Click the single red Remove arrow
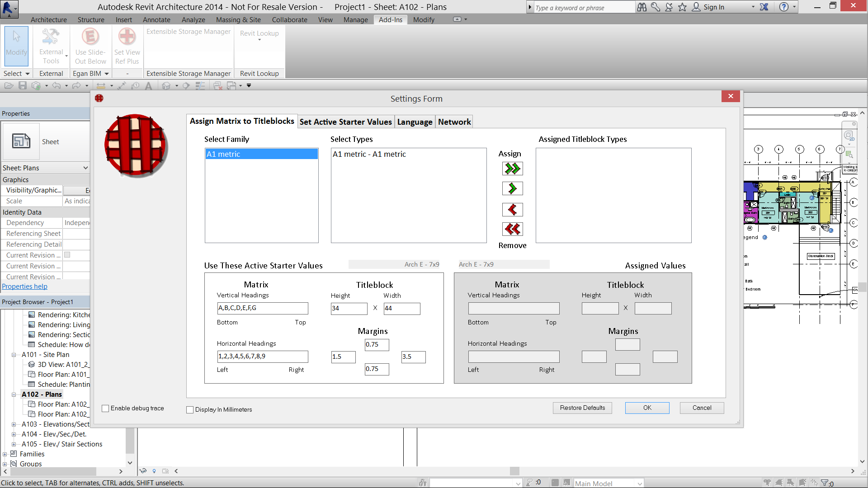 [x=512, y=210]
